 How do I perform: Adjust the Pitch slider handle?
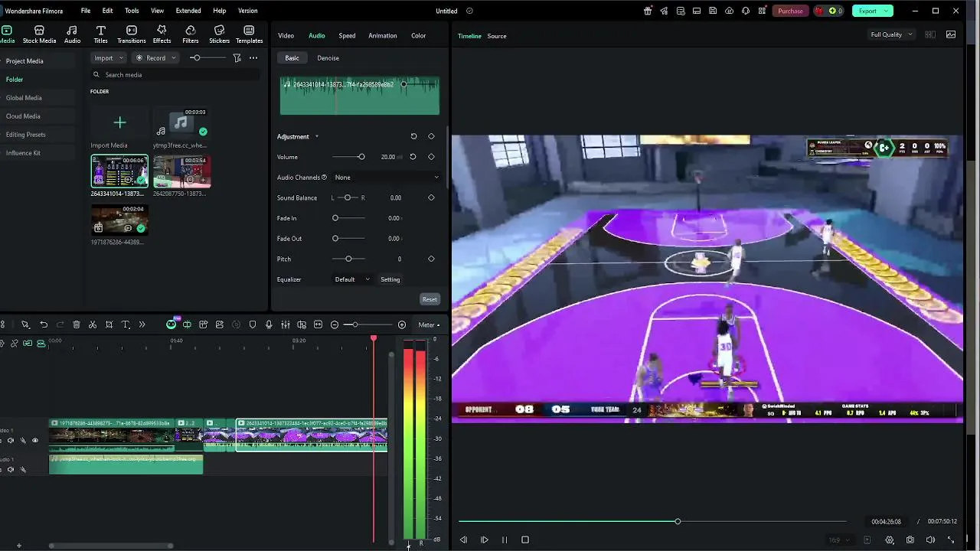click(348, 259)
